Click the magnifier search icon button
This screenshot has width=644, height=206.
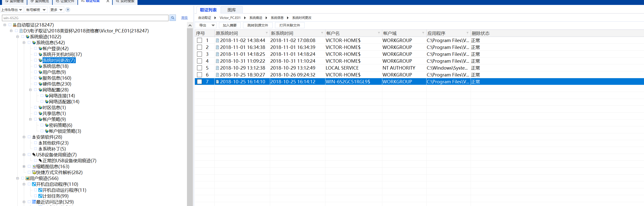(172, 18)
